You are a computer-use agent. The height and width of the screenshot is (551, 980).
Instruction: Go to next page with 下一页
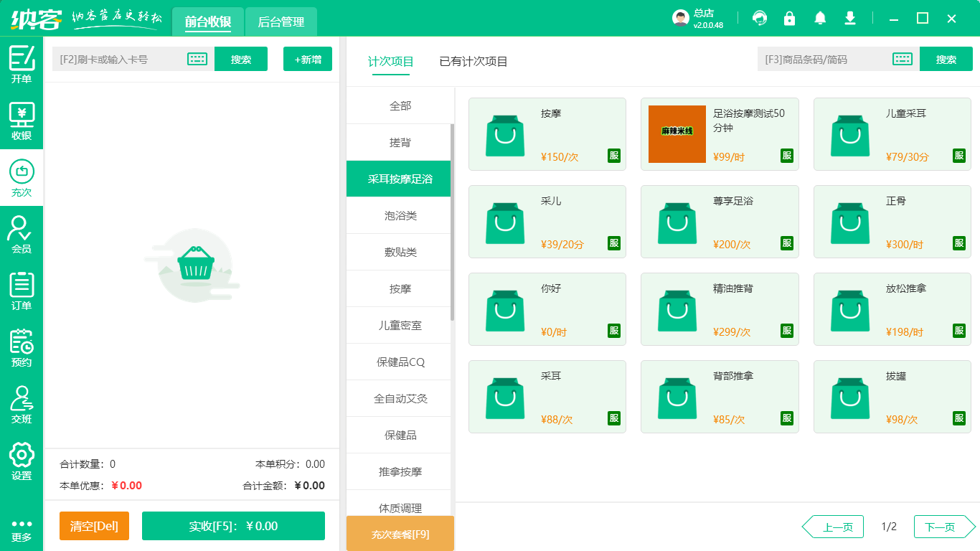943,526
